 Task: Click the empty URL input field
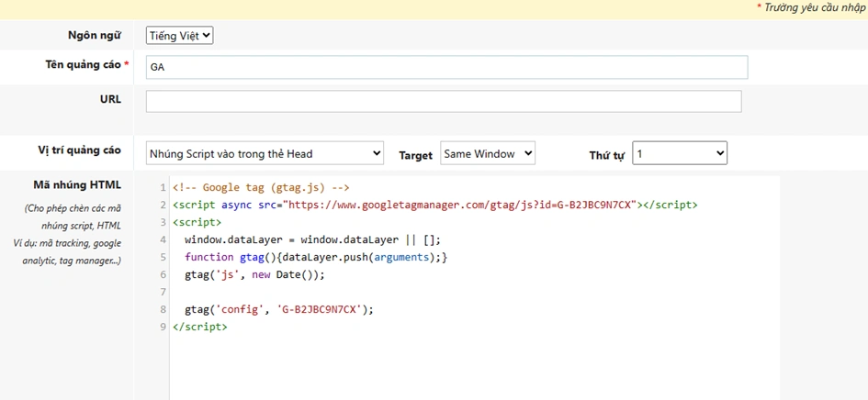point(444,101)
